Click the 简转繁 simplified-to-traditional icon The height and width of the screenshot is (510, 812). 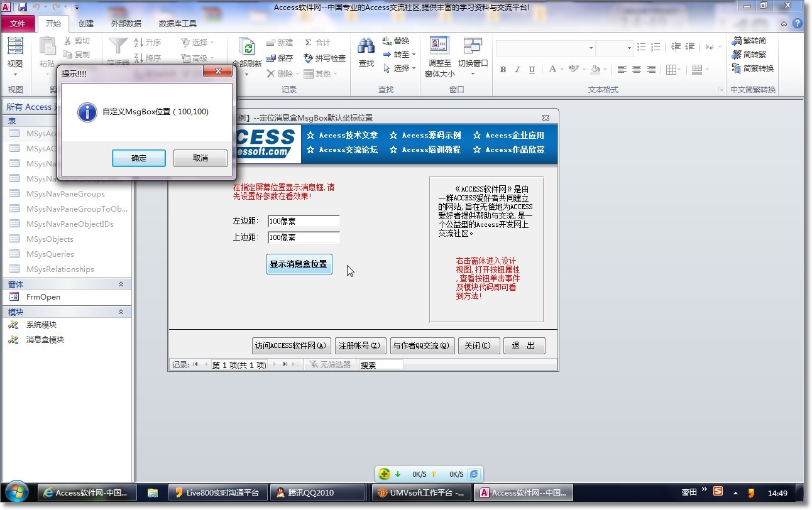pos(737,55)
